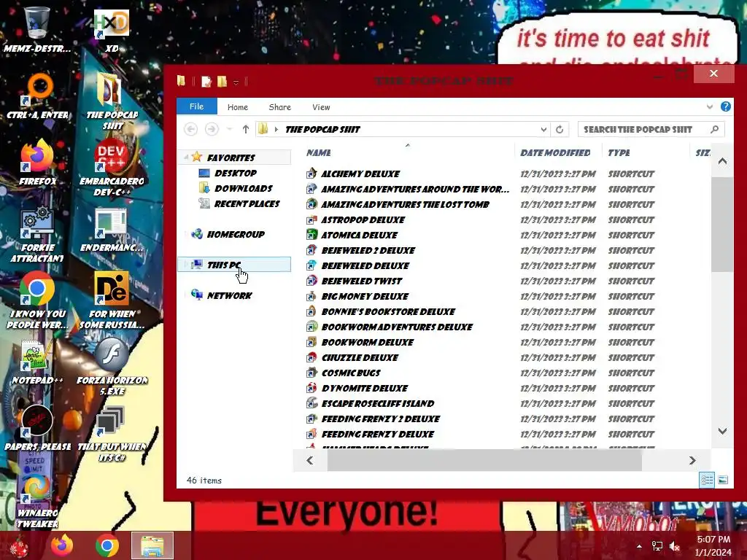Click the muted volume tray icon
The width and height of the screenshot is (747, 560).
tap(675, 546)
